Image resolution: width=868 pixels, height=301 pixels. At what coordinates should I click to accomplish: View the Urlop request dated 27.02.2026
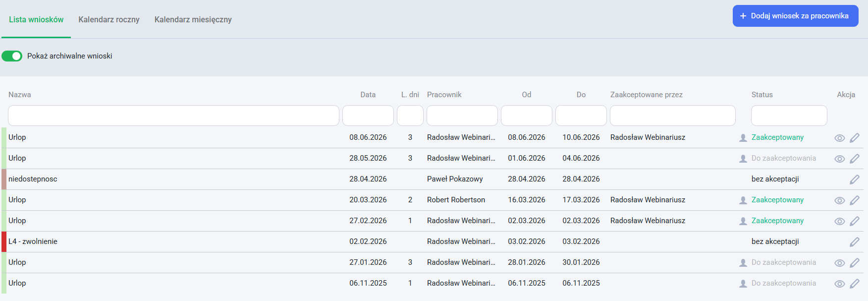[x=839, y=221]
